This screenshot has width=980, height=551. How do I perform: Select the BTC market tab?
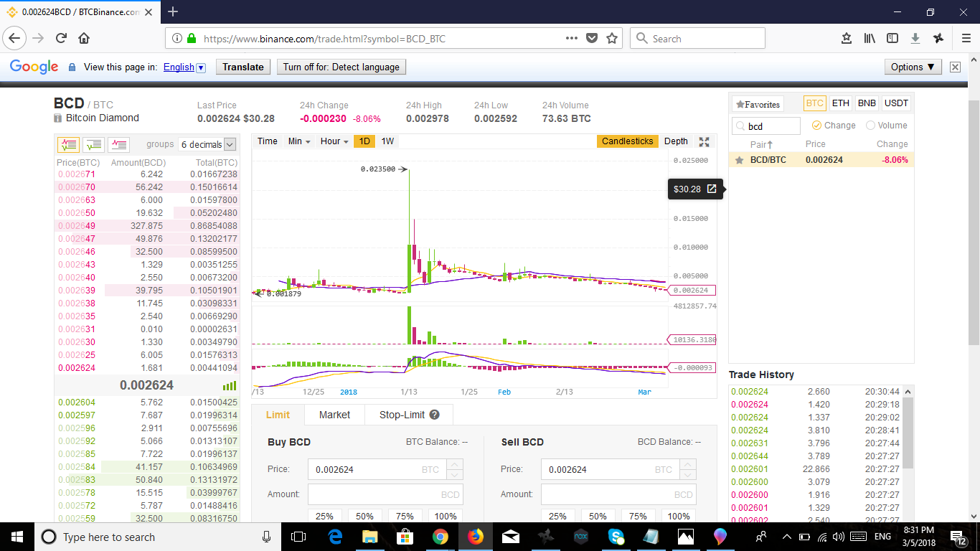814,103
